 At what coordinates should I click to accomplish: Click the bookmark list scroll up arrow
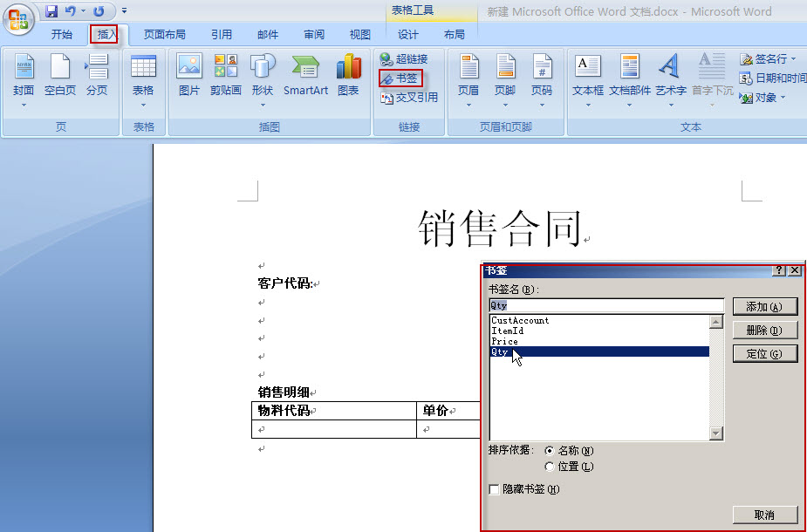716,322
